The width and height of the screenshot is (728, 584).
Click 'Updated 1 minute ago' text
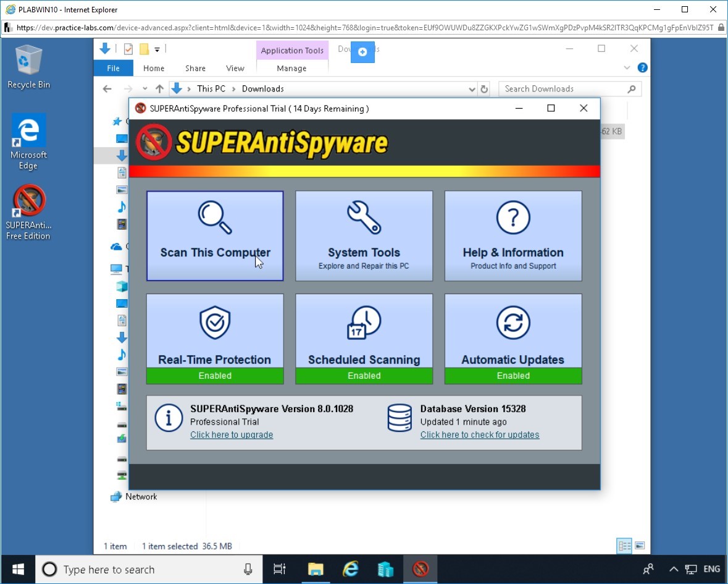pos(463,422)
